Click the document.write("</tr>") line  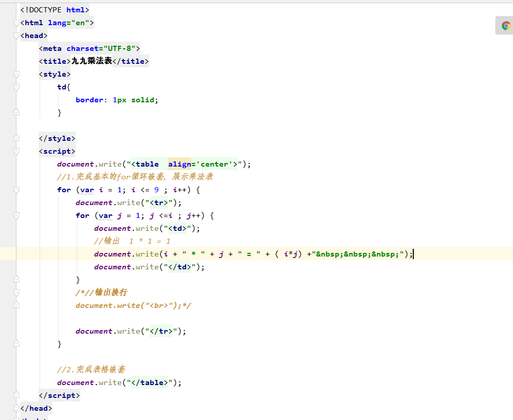[x=131, y=331]
